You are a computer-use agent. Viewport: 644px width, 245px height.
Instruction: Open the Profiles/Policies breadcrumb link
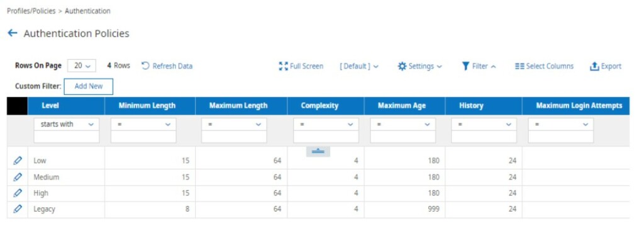point(31,11)
